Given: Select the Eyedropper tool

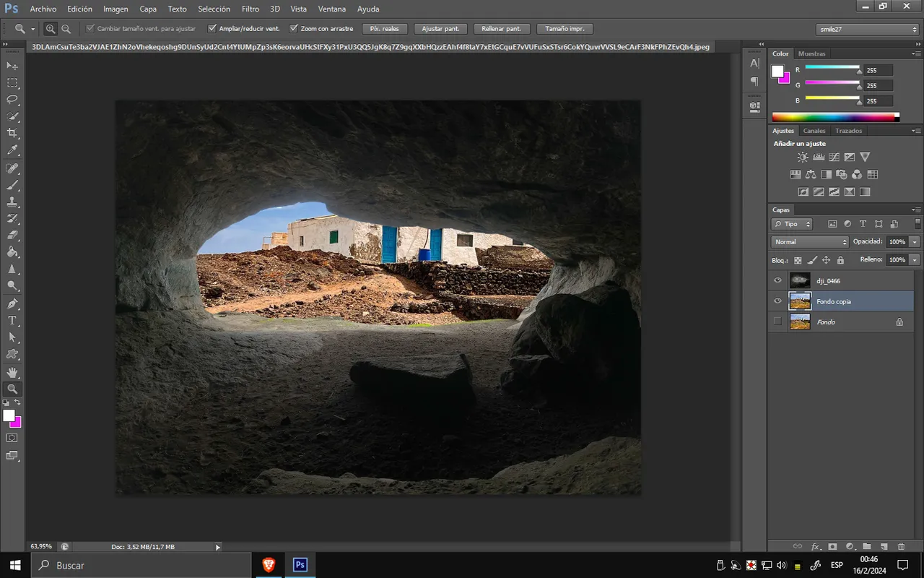Looking at the screenshot, I should tap(12, 151).
